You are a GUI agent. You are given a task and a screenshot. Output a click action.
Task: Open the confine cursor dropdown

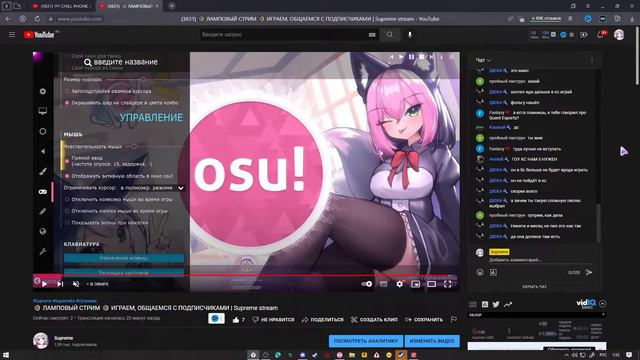pyautogui.click(x=152, y=188)
